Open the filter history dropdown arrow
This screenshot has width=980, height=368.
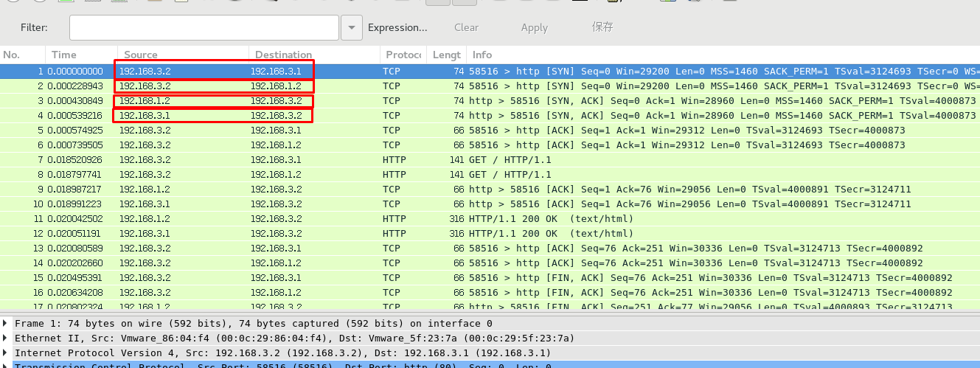(352, 27)
